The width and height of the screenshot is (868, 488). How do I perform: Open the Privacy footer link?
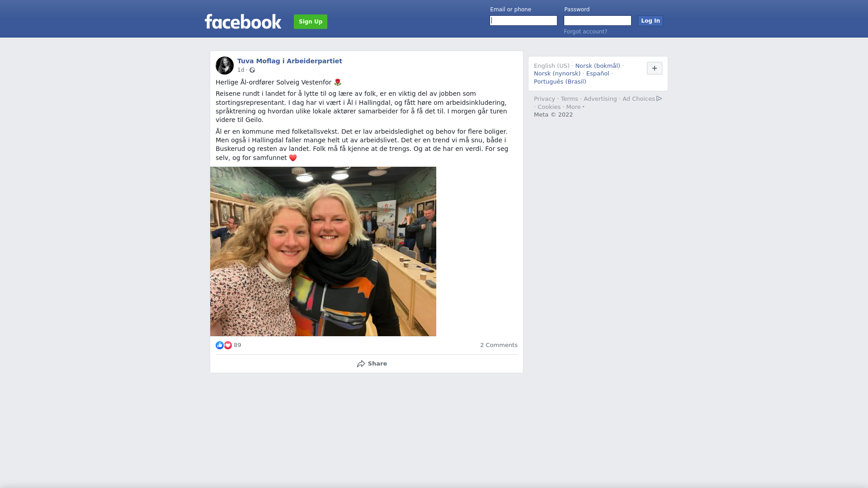pyautogui.click(x=544, y=99)
